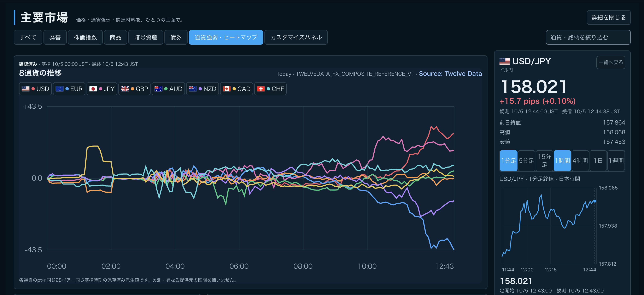Select the 5分足 timeframe
Screen dimensions: 644x295
pos(527,161)
